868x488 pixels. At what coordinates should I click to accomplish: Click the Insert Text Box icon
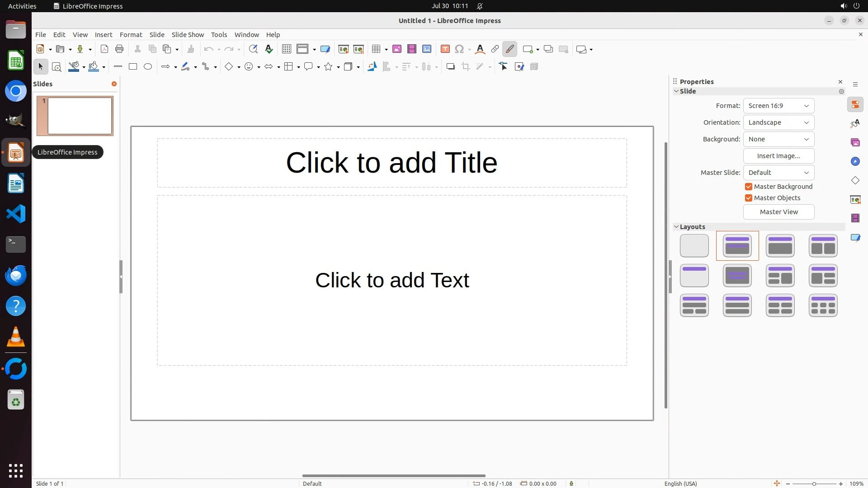tap(445, 49)
